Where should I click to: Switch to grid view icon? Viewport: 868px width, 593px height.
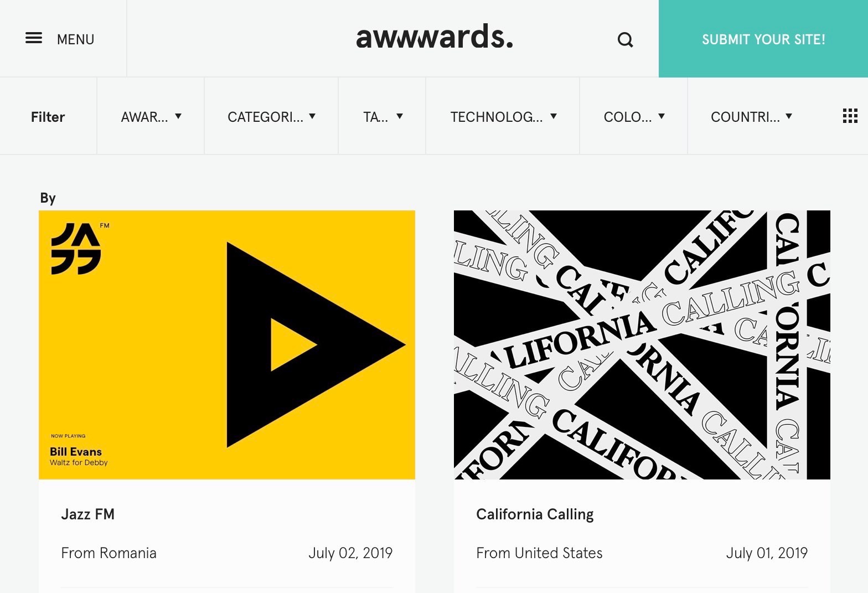tap(850, 116)
